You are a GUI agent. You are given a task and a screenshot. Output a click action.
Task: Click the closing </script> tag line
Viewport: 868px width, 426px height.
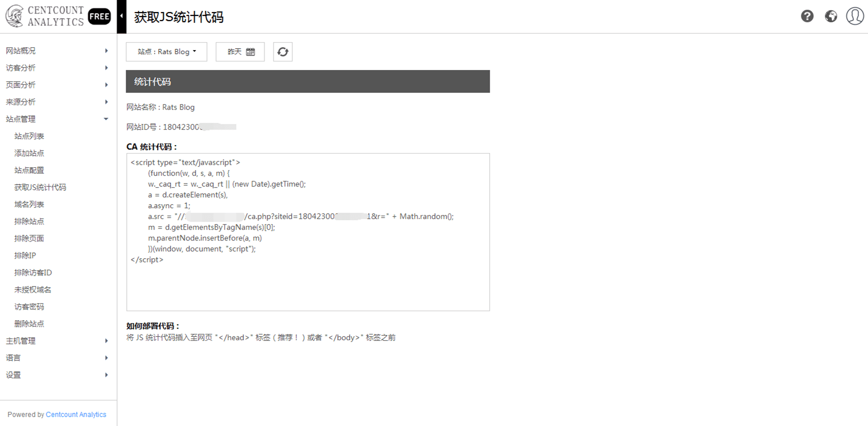coord(147,259)
